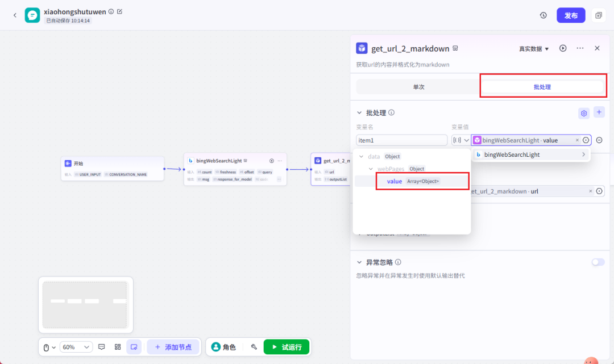Clear the get_url_2_markdown url reference

(591, 191)
